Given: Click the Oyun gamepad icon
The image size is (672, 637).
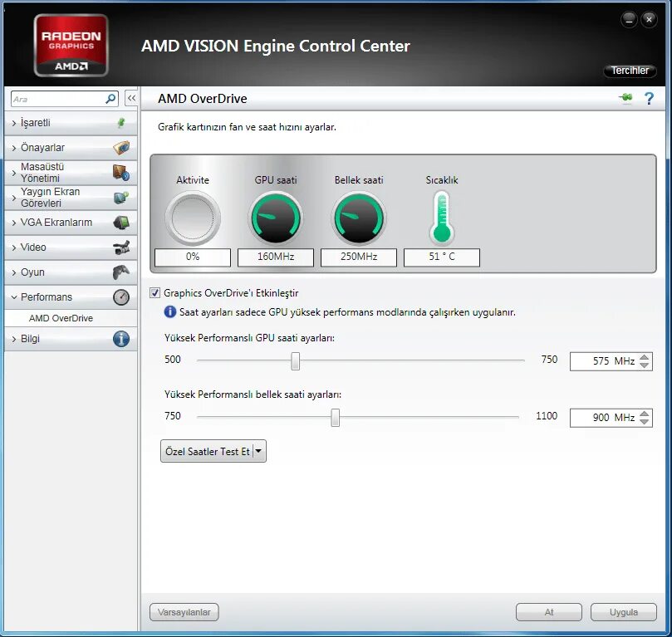Looking at the screenshot, I should [121, 272].
